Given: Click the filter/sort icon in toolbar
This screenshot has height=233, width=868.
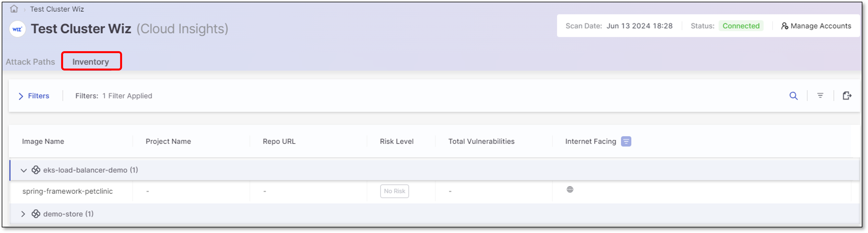Looking at the screenshot, I should [x=822, y=96].
